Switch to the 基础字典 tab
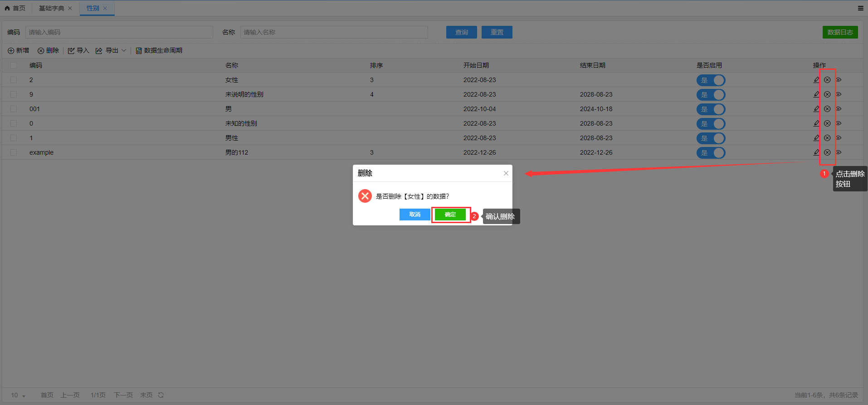The image size is (868, 405). [51, 8]
